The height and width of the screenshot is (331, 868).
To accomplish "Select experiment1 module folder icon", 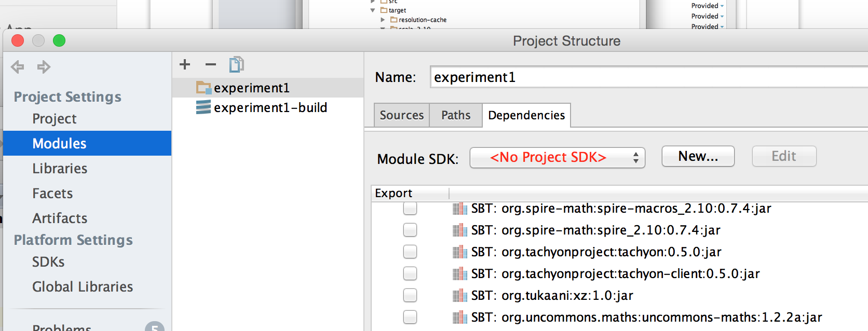I will click(204, 88).
